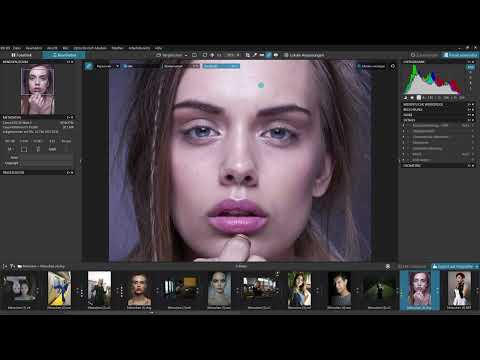Select the fit-to-screen zoom icon
Viewport: 480px width, 360px height.
coord(205,55)
